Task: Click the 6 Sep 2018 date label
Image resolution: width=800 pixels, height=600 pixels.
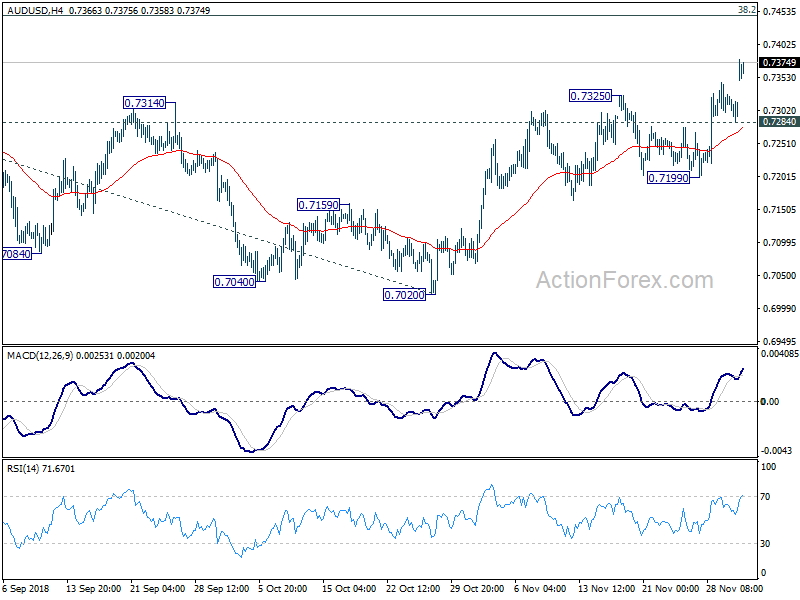Action: pyautogui.click(x=26, y=588)
